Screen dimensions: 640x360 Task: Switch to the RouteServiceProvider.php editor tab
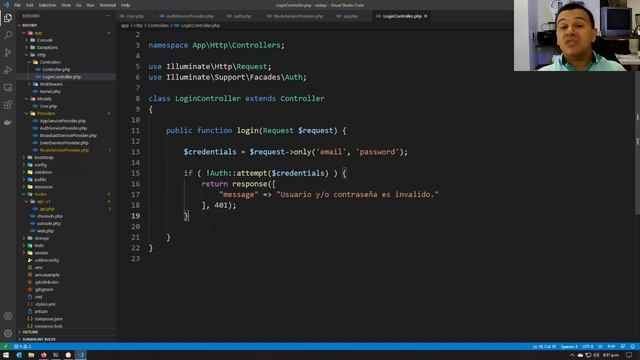tap(298, 16)
